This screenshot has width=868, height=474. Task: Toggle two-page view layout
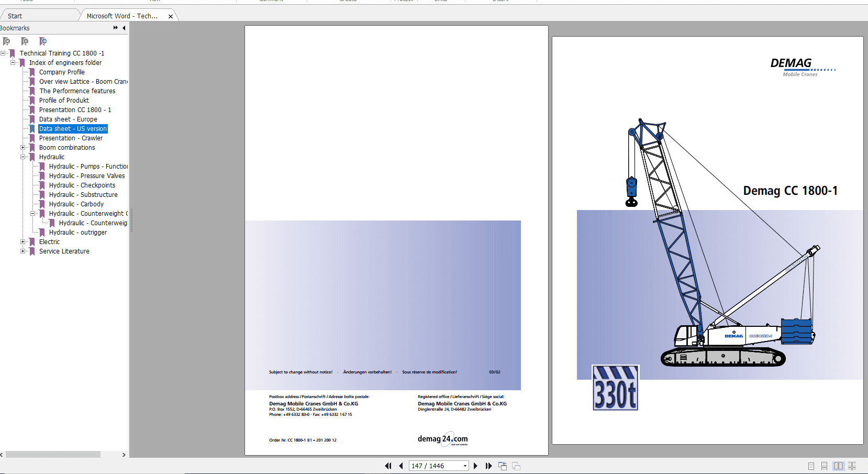pyautogui.click(x=839, y=466)
